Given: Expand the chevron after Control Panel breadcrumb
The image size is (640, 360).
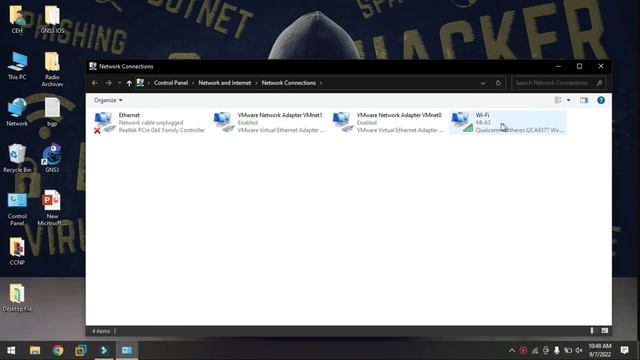Looking at the screenshot, I should [193, 83].
